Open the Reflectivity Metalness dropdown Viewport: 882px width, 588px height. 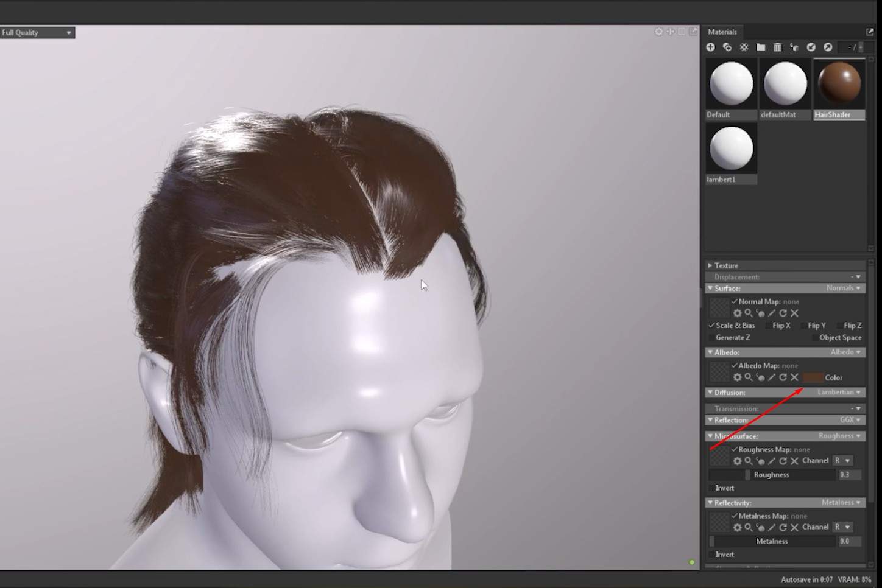841,503
